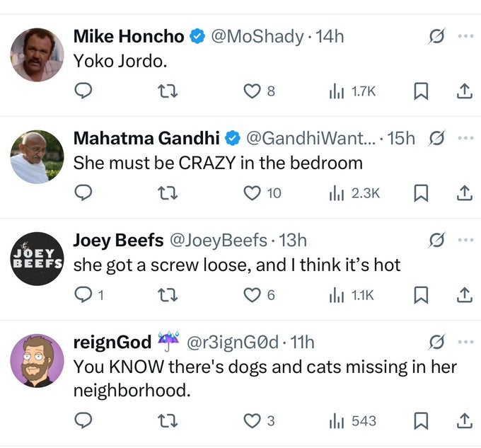Click the Grok icon on Mahatma Gandhi's tweet
The height and width of the screenshot is (448, 481).
[x=436, y=139]
